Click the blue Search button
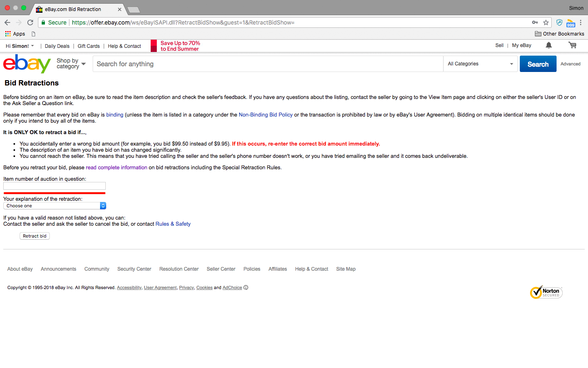 538,64
